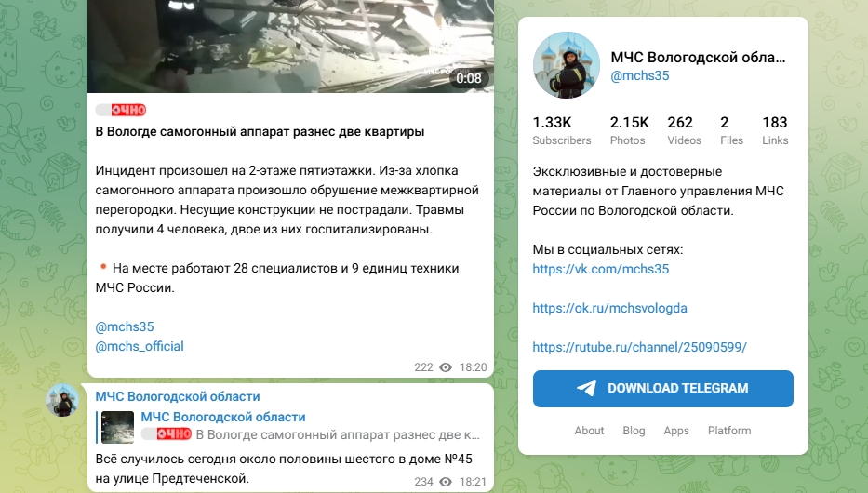Open the ok.ru/mchsvologda link
This screenshot has height=493, width=868.
[609, 308]
